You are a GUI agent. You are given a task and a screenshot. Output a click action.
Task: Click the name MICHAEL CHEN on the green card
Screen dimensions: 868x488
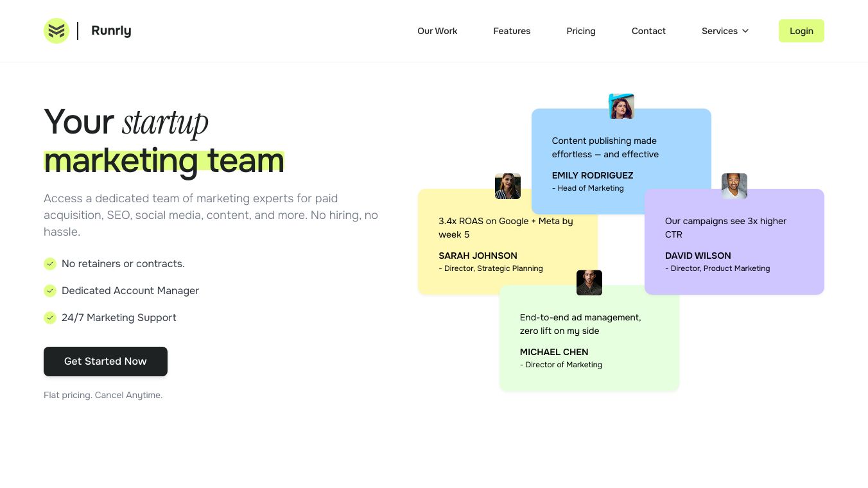tap(554, 352)
